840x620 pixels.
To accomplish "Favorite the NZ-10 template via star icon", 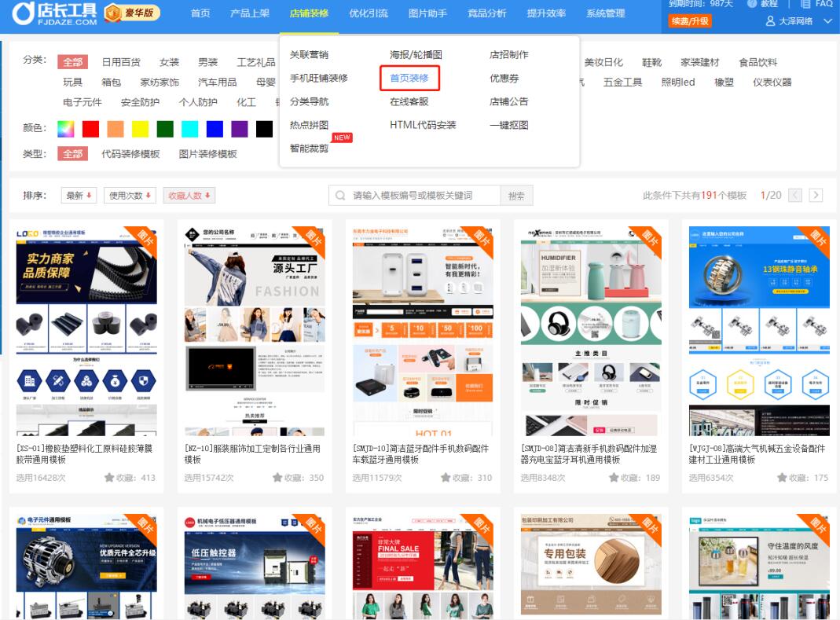I will click(277, 478).
